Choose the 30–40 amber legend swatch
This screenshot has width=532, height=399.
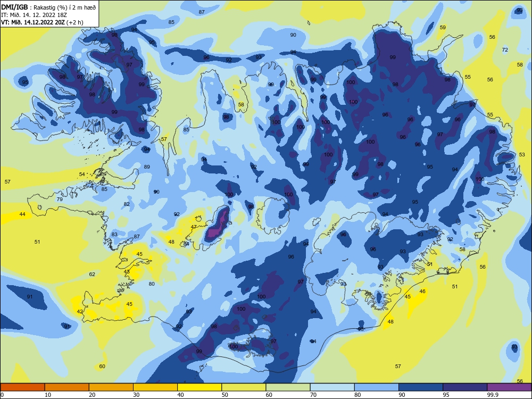[x=155, y=387]
